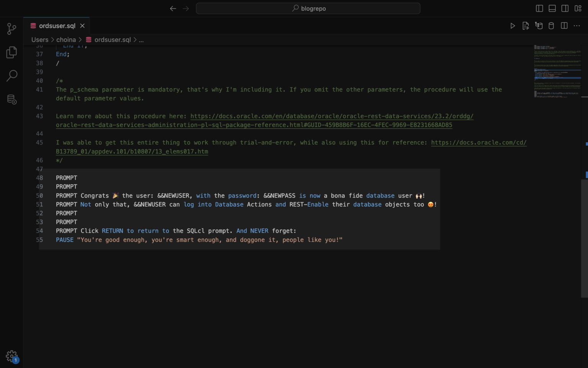Click choina in the breadcrumb path
588x368 pixels.
point(66,39)
